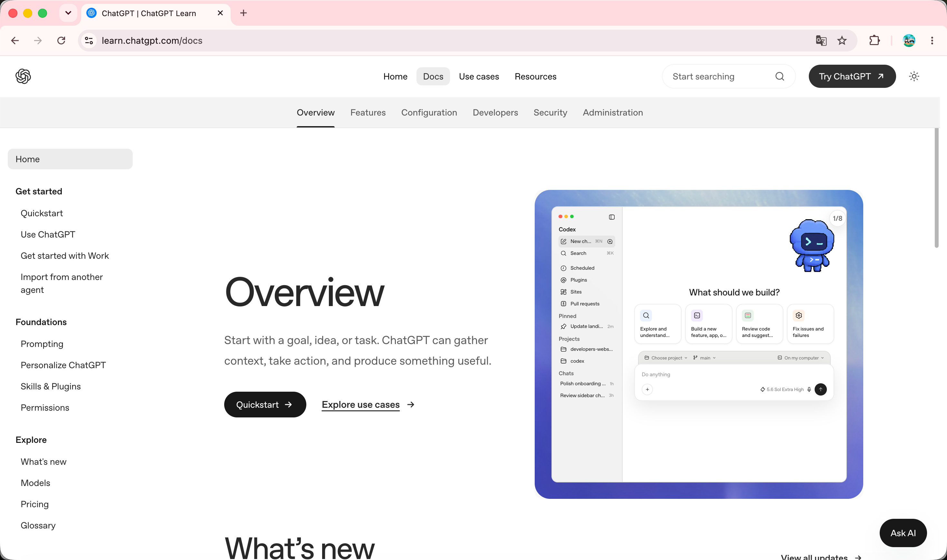Switch to the Developers tab
The image size is (947, 560).
pos(495,112)
